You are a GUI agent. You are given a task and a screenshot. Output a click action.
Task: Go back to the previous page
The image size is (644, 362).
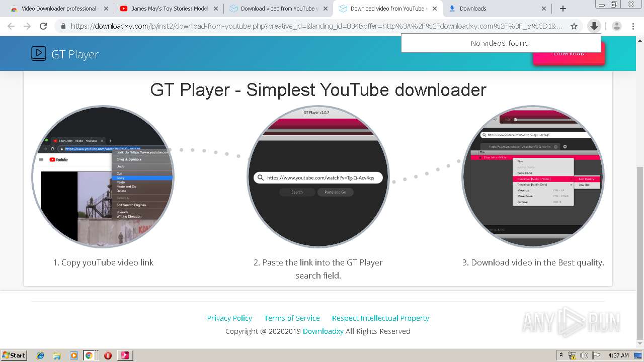click(11, 26)
